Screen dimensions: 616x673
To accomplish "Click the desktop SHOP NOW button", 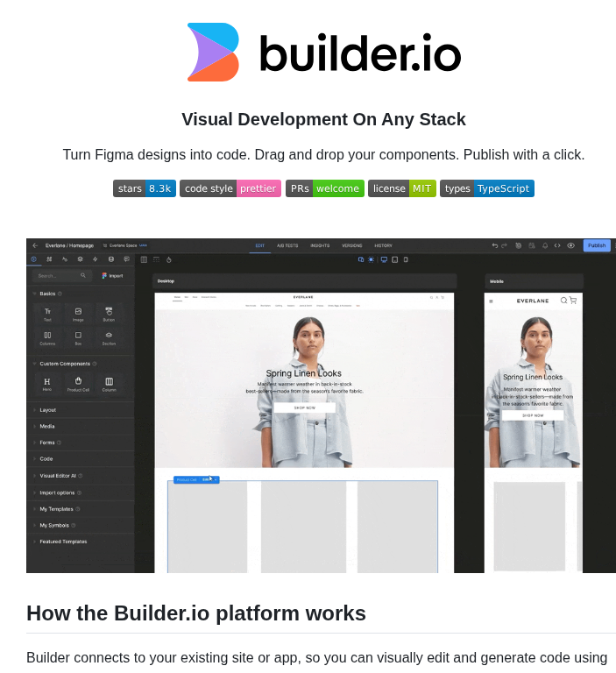I will 305,407.
